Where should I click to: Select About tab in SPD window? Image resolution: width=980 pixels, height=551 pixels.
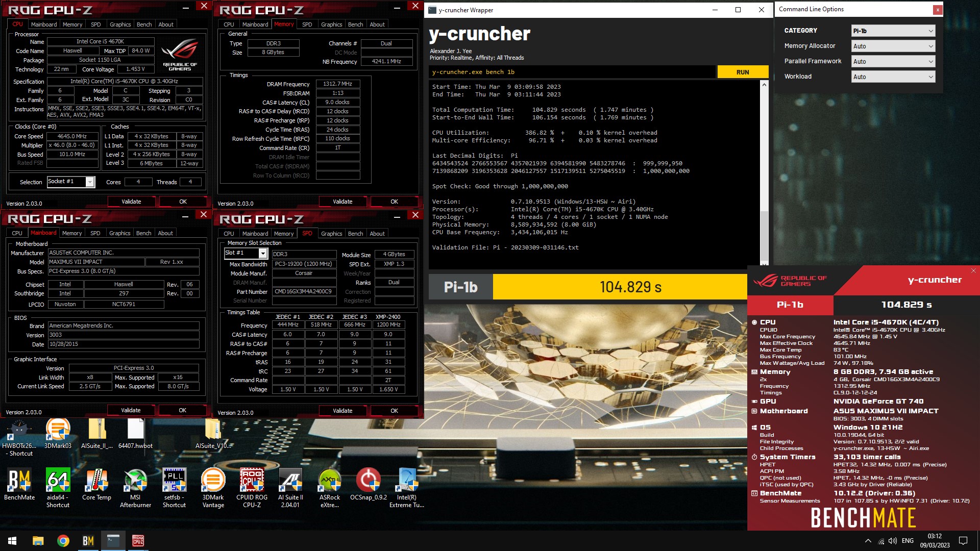(x=377, y=234)
